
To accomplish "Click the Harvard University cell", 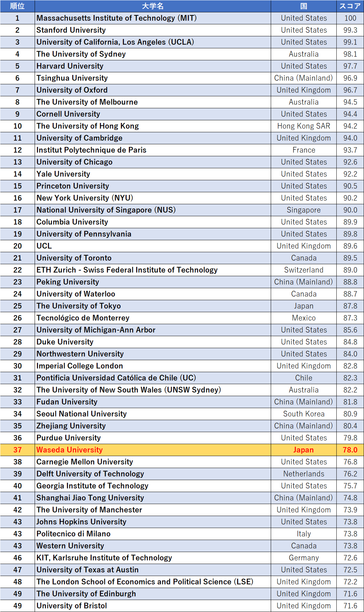I will click(153, 66).
